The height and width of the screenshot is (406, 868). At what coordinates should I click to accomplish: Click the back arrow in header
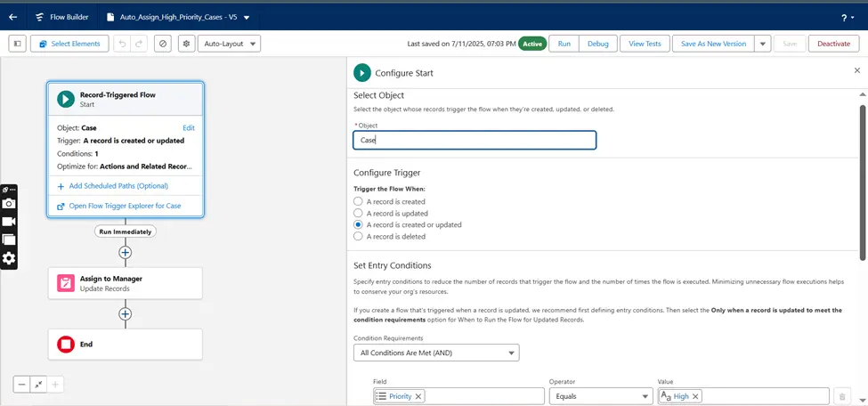click(12, 17)
